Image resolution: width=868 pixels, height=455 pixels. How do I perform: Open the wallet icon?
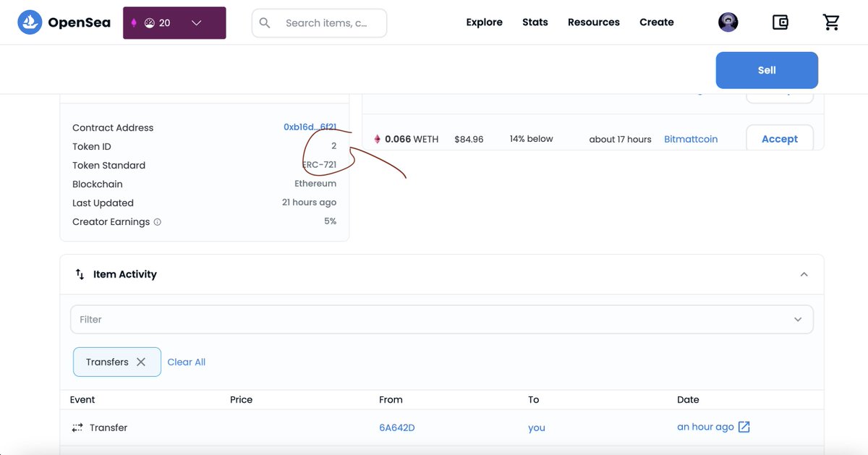point(780,22)
